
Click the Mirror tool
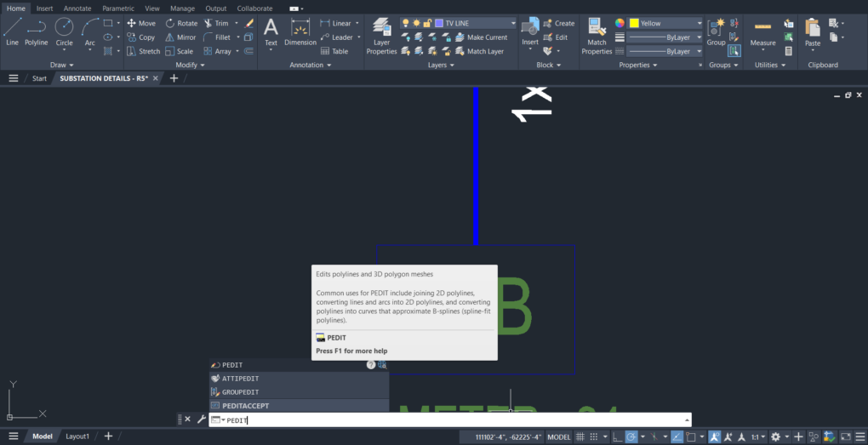click(180, 37)
